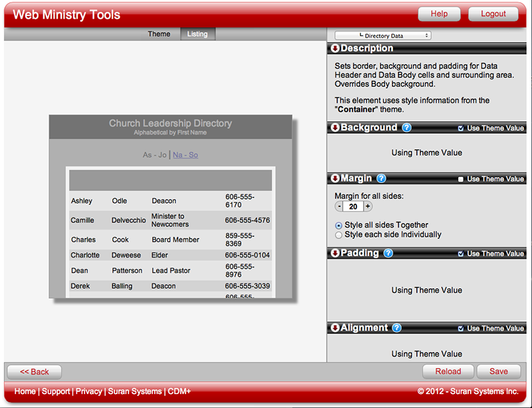Increase margin with the plus button
Screen dimensions: 532x408
(x=368, y=207)
